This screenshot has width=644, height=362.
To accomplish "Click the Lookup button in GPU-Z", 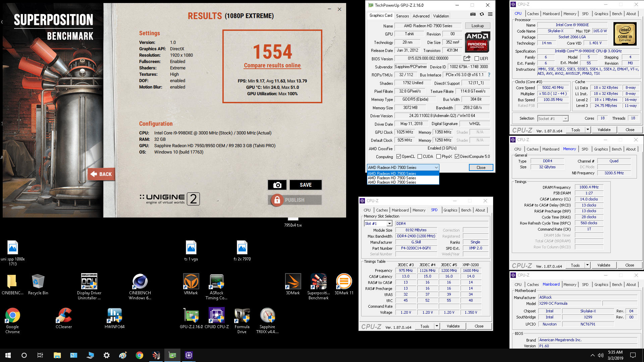I will [478, 26].
